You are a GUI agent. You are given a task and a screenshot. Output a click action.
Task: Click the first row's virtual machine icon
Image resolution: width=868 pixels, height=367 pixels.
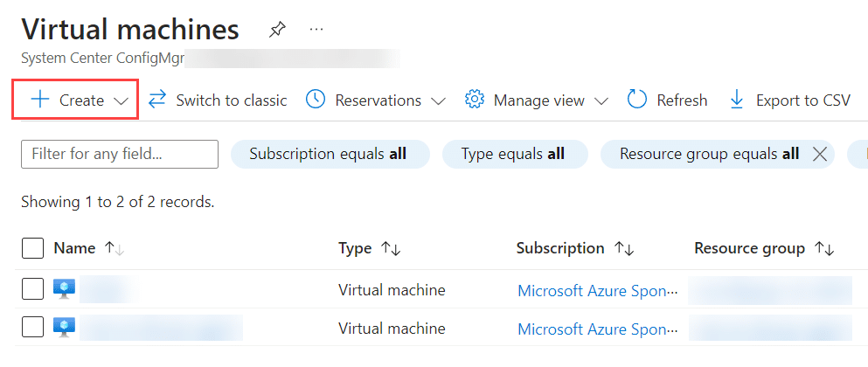tap(64, 289)
